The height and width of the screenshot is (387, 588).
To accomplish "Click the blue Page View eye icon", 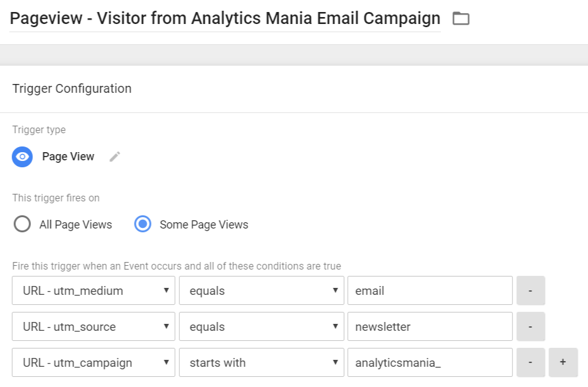I will pos(23,157).
